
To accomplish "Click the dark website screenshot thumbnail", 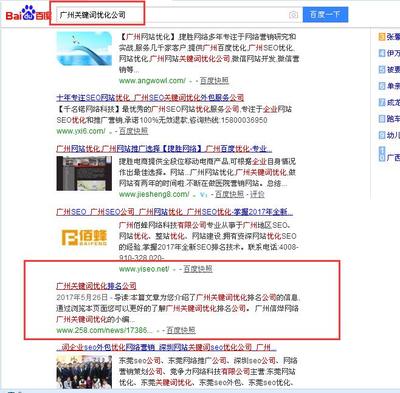I will coord(84,173).
